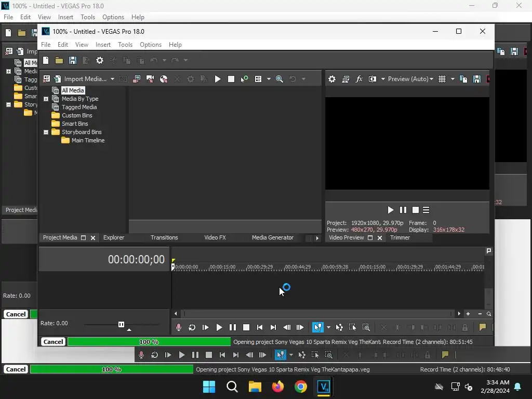This screenshot has height=399, width=532.
Task: Click the Record microphone button in front transport
Action: 179,327
